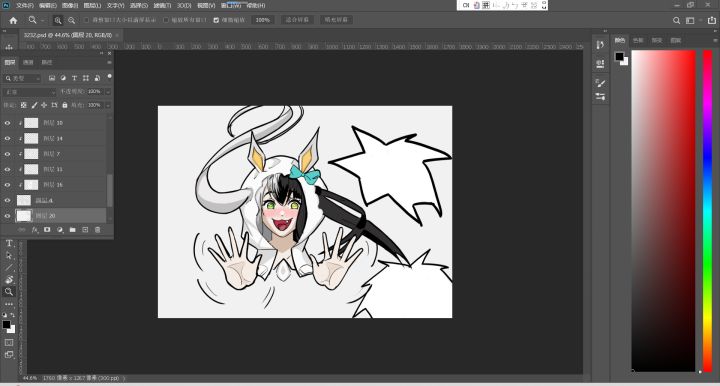Select layer 7 row in Layers panel

tap(54, 154)
